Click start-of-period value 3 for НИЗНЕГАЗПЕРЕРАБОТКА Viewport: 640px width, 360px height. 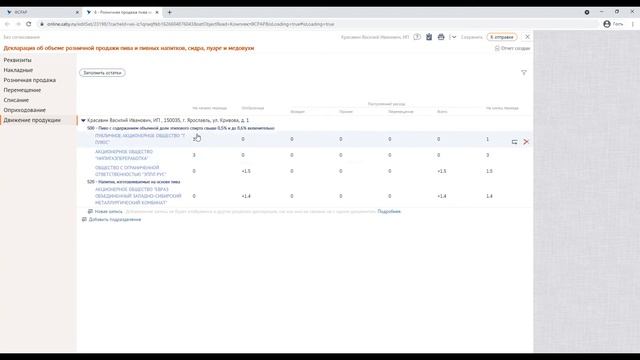click(x=194, y=155)
